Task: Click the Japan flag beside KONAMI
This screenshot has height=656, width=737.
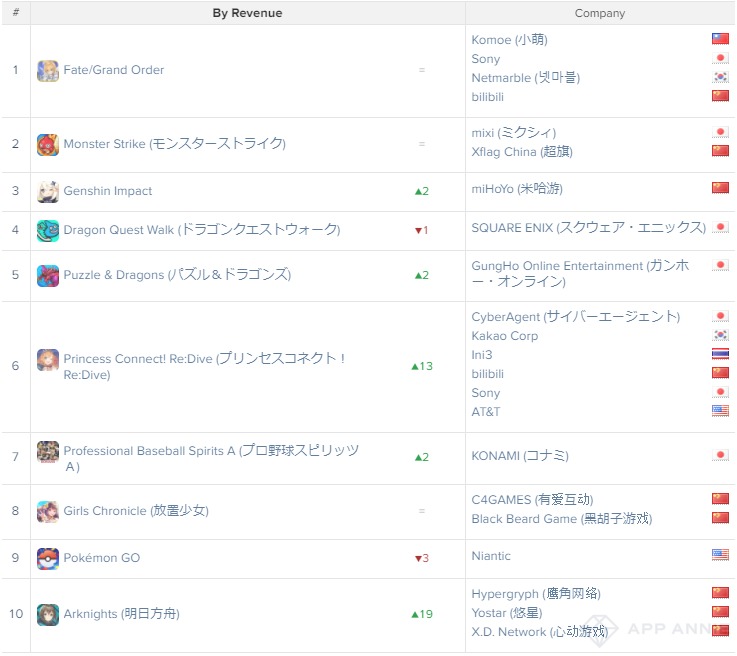Action: (720, 455)
